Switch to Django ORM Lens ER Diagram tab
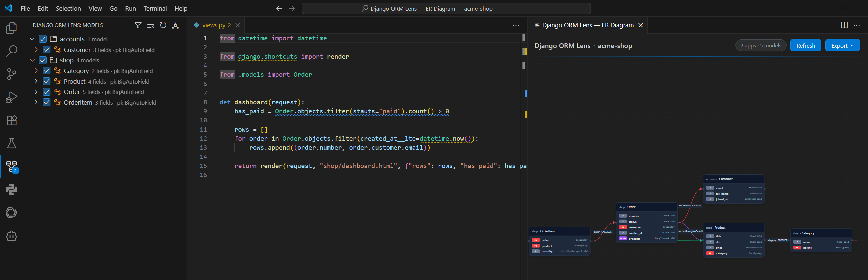This screenshot has height=280, width=868. [588, 25]
